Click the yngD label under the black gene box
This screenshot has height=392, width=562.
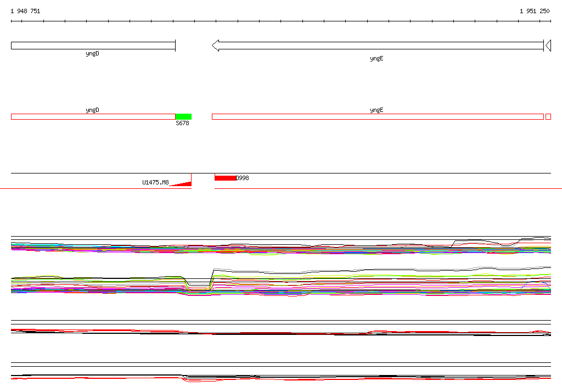(x=92, y=53)
